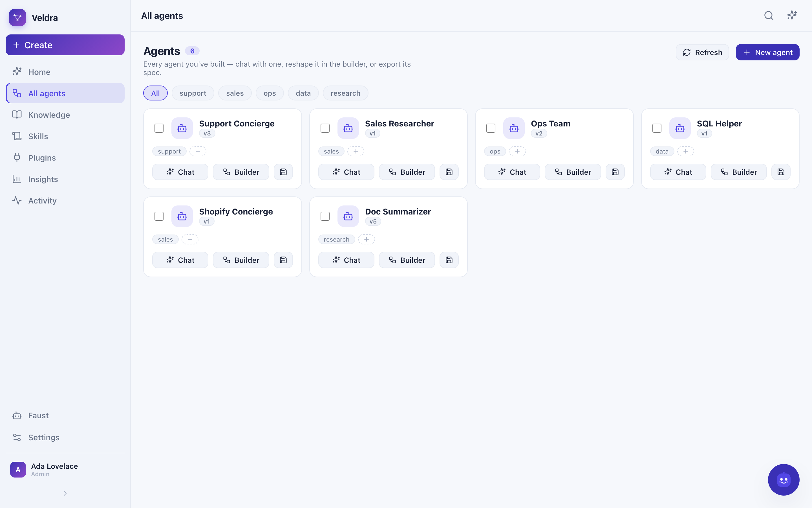This screenshot has width=812, height=508.
Task: Tick the Ops Team checkbox
Action: pyautogui.click(x=491, y=128)
